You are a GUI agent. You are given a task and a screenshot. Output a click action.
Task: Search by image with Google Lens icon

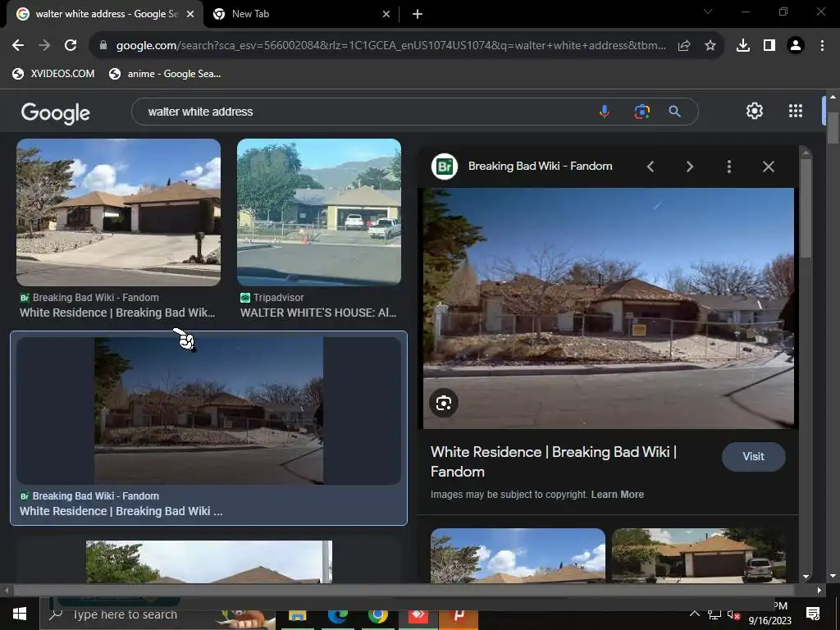pos(641,112)
